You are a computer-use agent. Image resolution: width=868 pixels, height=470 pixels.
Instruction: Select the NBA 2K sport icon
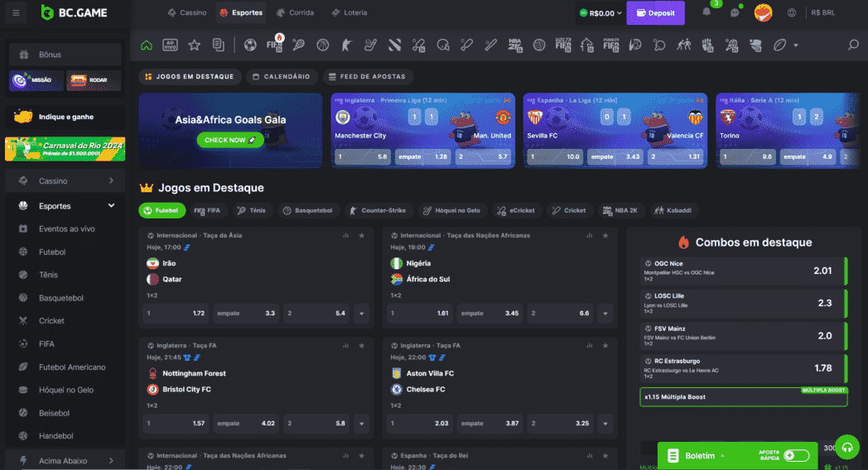click(x=515, y=46)
